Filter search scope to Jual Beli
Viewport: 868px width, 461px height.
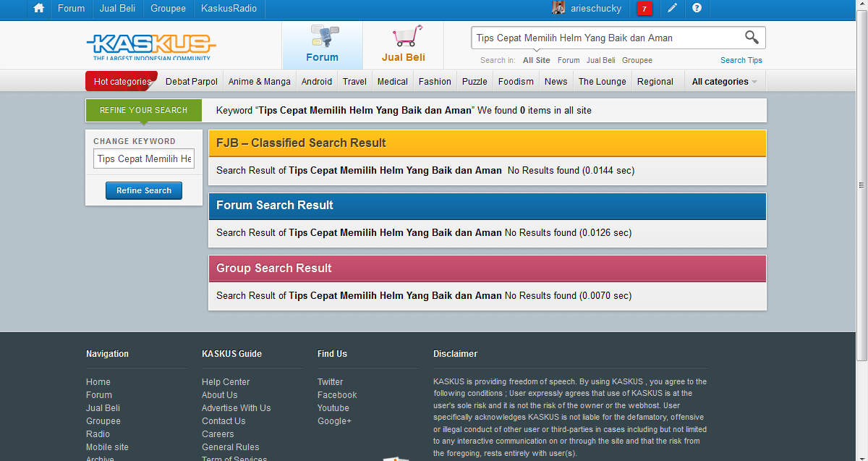pos(601,60)
